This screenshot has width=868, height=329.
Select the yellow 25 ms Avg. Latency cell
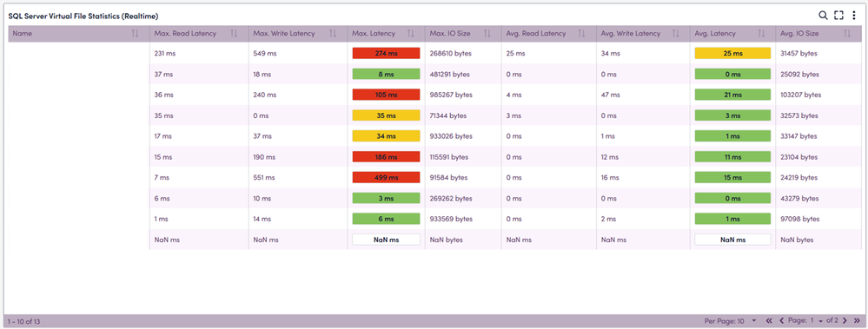pos(733,53)
